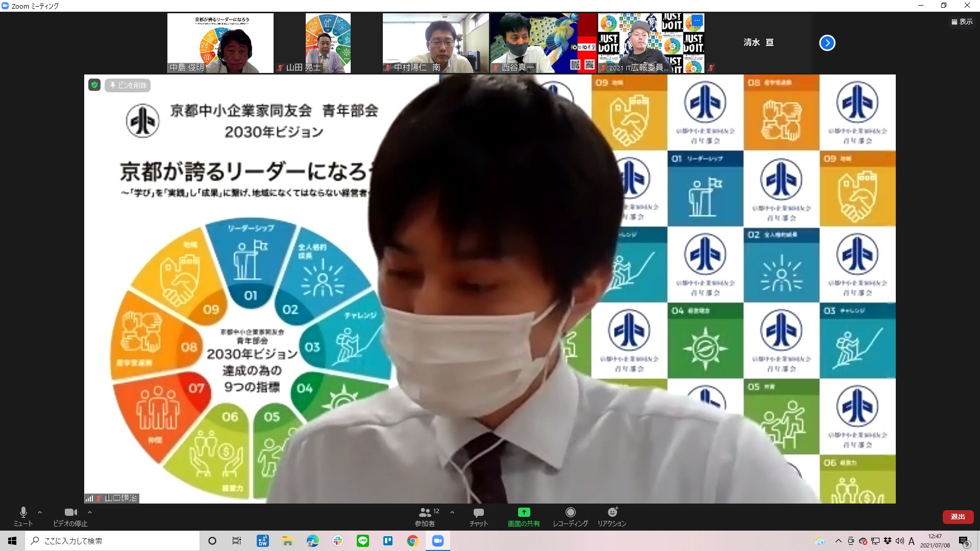This screenshot has height=551, width=980.
Task: Select 中島 俊明 video thumbnail
Action: click(x=220, y=43)
